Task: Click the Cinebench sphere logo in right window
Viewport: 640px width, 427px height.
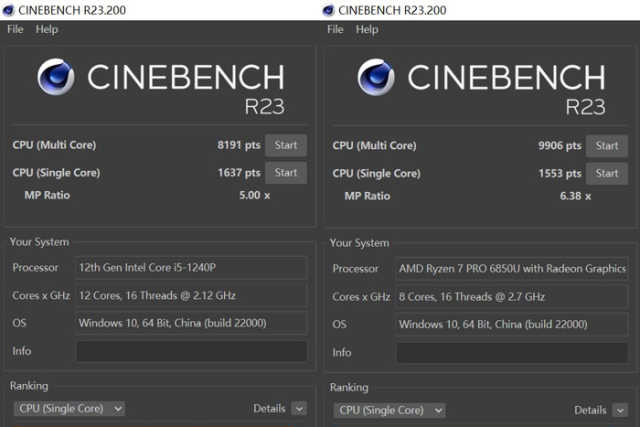Action: pyautogui.click(x=376, y=77)
